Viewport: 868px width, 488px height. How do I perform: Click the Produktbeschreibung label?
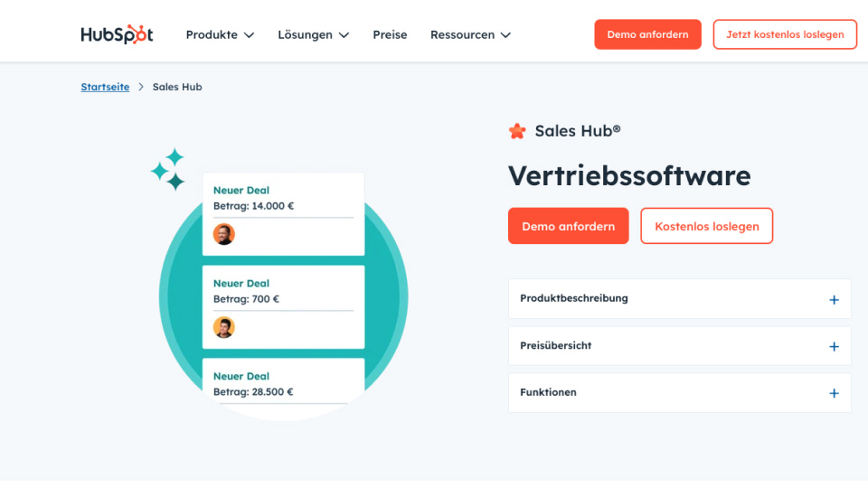pos(574,298)
